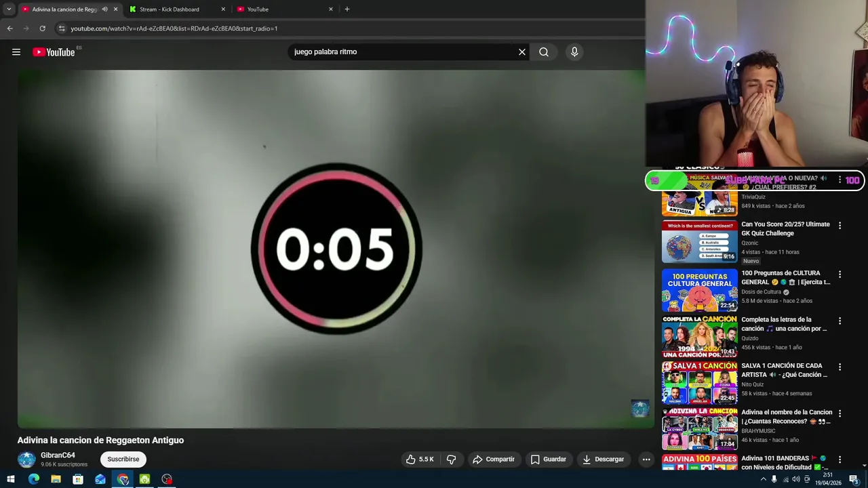Image resolution: width=868 pixels, height=488 pixels.
Task: Close the Stream - Kick Dashboard tab
Action: (x=223, y=9)
